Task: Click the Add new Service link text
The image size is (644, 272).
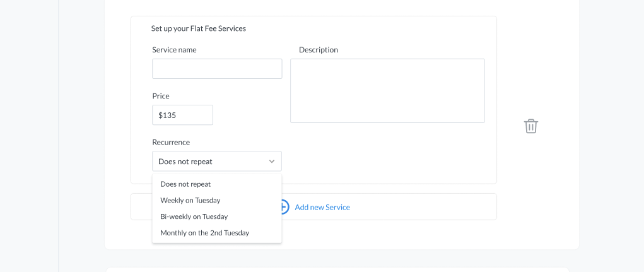Action: coord(322,207)
